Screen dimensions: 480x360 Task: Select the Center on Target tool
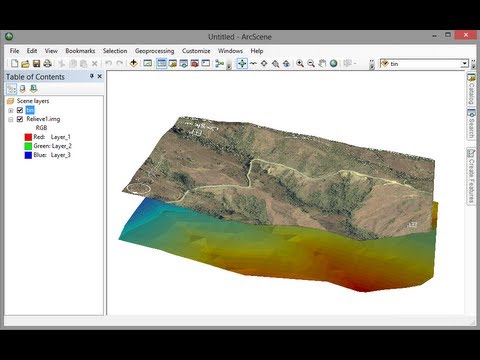click(x=264, y=63)
